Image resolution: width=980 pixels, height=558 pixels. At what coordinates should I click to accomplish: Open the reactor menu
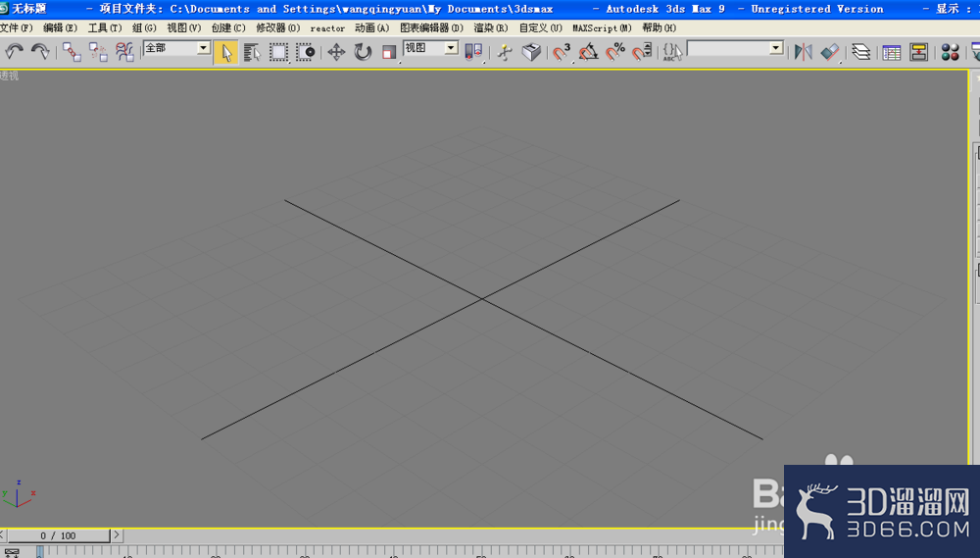pos(327,28)
